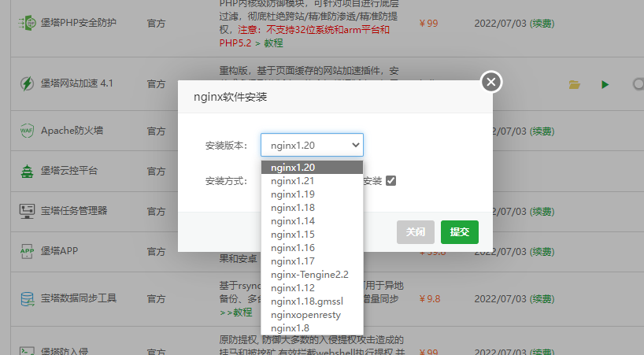
Task: Click 续费 link in 宝塔任务管理器 row
Action: point(542,212)
